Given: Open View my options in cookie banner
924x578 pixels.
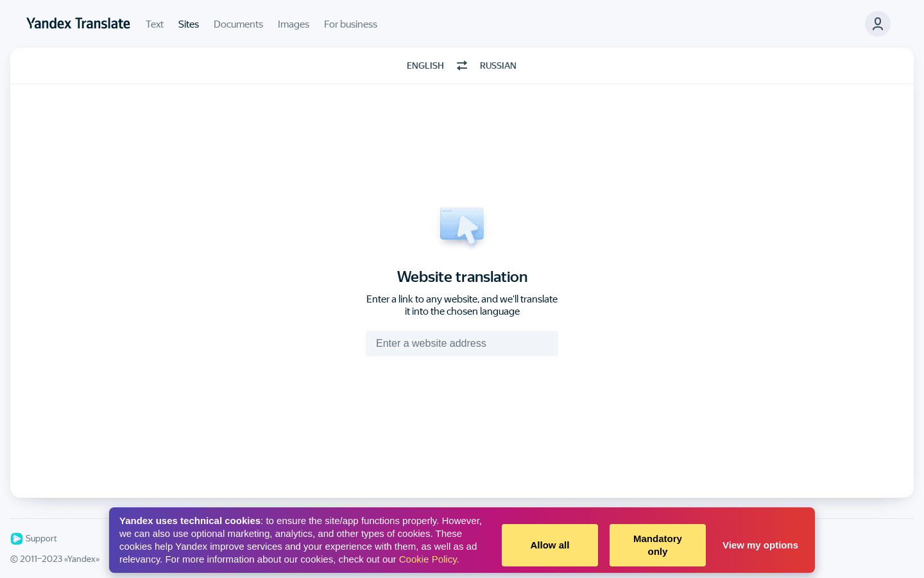Looking at the screenshot, I should tap(760, 545).
